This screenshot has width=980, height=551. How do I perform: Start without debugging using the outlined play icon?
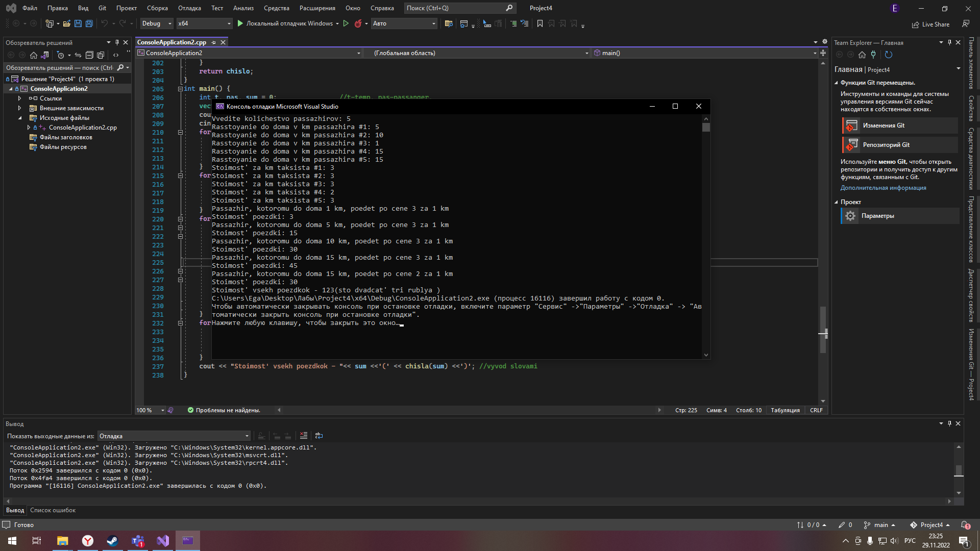(x=346, y=23)
